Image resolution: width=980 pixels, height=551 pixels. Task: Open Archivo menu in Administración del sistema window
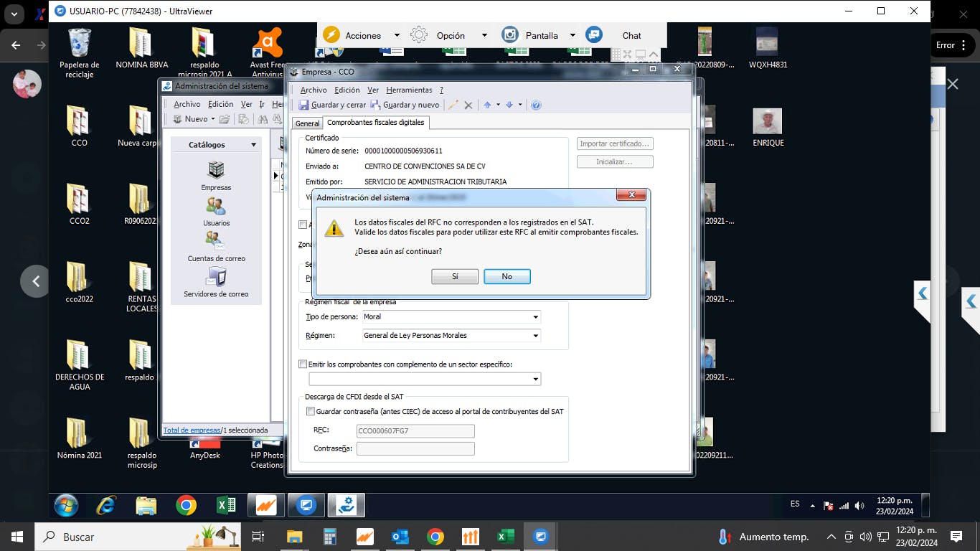click(187, 104)
